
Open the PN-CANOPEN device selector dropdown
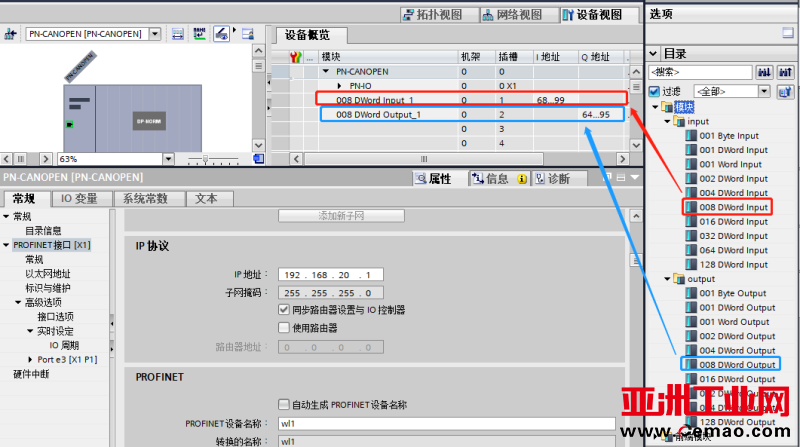click(154, 34)
